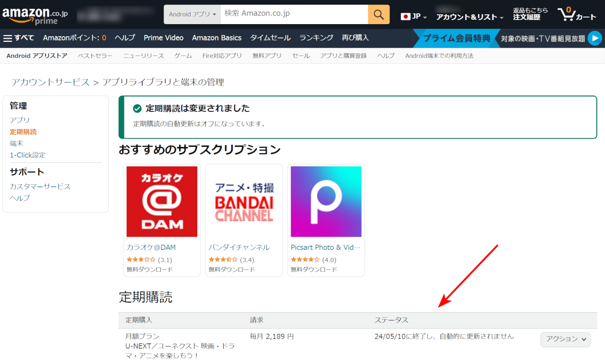Click the Amazonポイント link

[x=75, y=38]
